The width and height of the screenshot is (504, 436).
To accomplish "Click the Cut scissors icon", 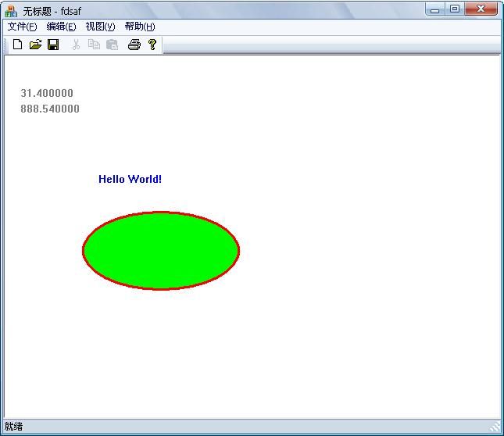I will [x=76, y=45].
